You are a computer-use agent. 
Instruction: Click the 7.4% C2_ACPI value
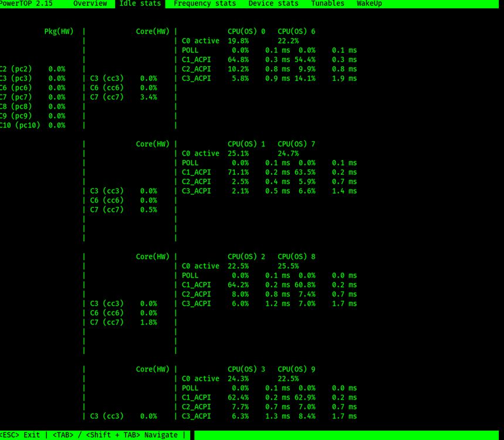pyautogui.click(x=307, y=294)
